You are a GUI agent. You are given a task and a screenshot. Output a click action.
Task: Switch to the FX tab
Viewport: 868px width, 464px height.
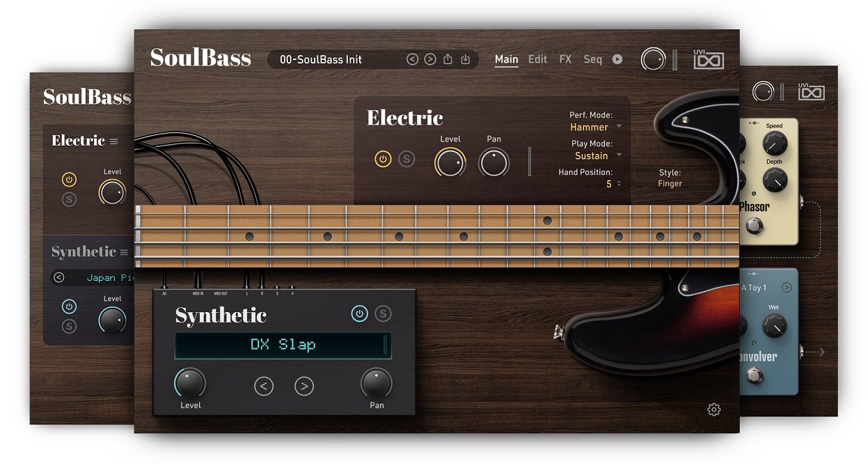[x=565, y=59]
